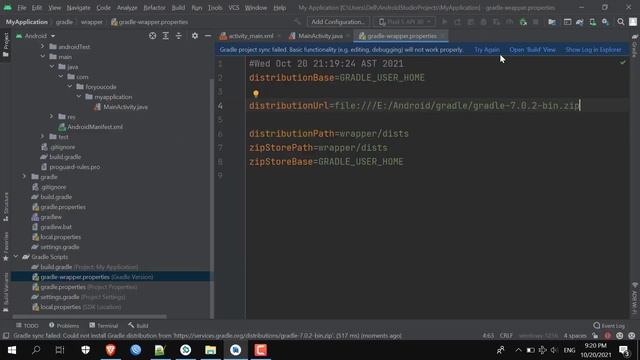This screenshot has height=360, width=640.
Task: Open the Favorites tool window side tab
Action: pyautogui.click(x=6, y=247)
